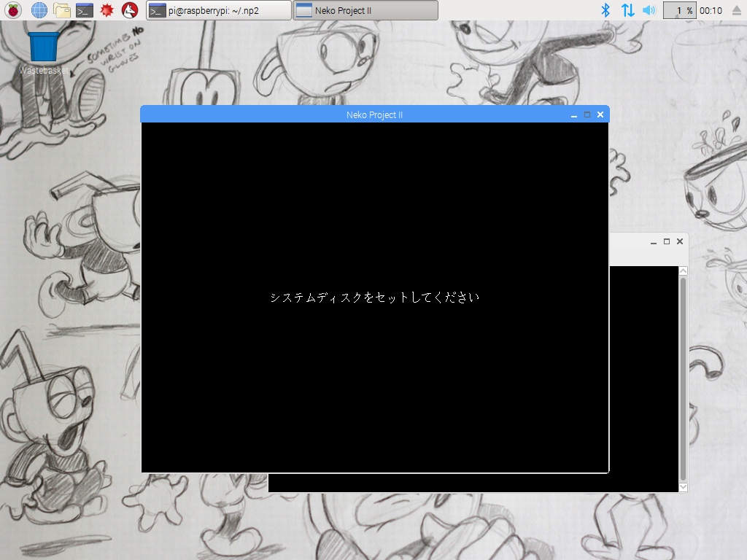Click the terminal scrollbar up arrow
The height and width of the screenshot is (560, 747).
683,271
